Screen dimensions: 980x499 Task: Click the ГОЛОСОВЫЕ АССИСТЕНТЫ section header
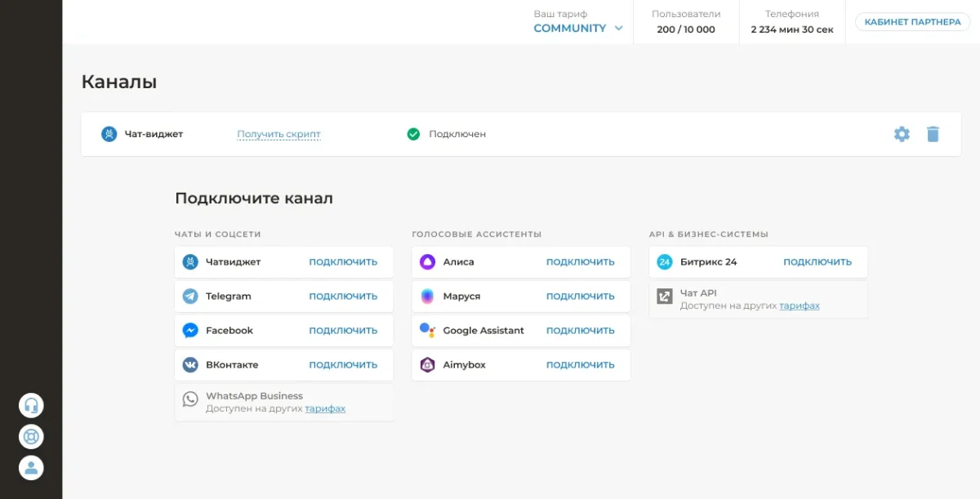pos(477,234)
